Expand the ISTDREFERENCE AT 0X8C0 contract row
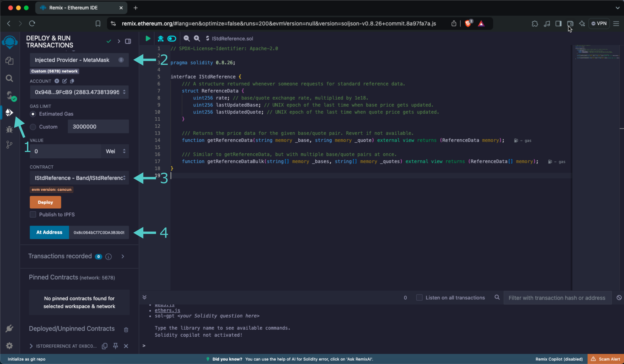 pyautogui.click(x=31, y=346)
